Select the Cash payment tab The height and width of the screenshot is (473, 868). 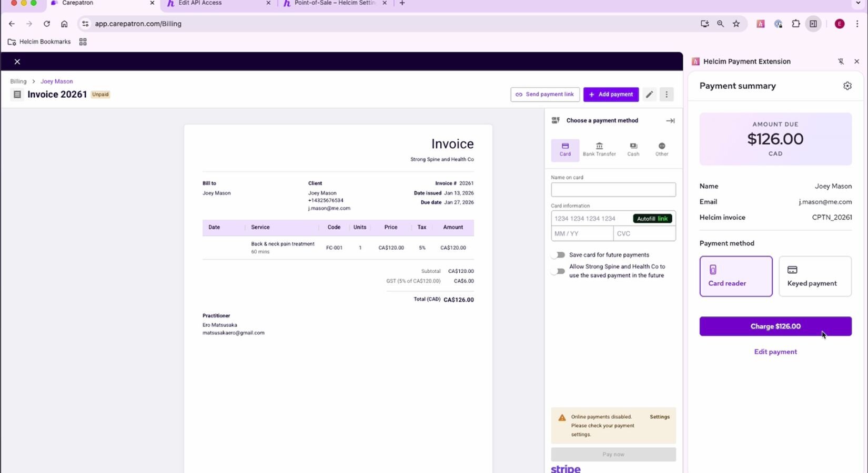coord(633,149)
